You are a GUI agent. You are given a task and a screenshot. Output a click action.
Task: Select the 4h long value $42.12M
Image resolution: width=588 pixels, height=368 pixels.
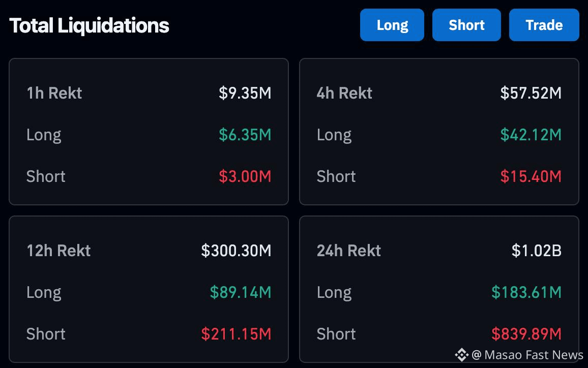(531, 135)
